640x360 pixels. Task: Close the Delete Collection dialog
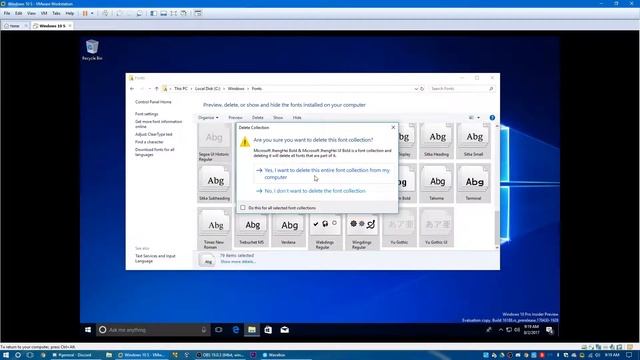pos(393,127)
